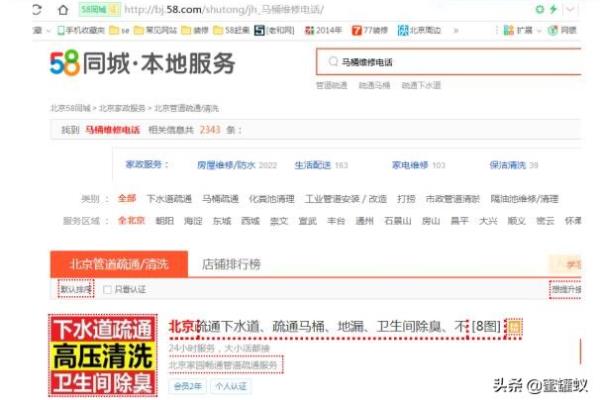Open the 'se' bookmark folder
This screenshot has width=600, height=400.
pos(119,30)
